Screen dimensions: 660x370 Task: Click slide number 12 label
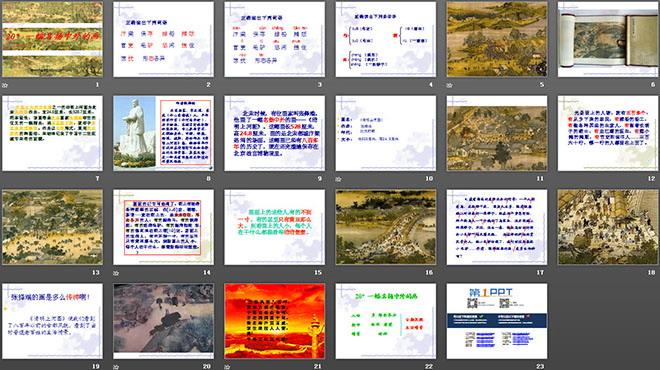pos(651,179)
